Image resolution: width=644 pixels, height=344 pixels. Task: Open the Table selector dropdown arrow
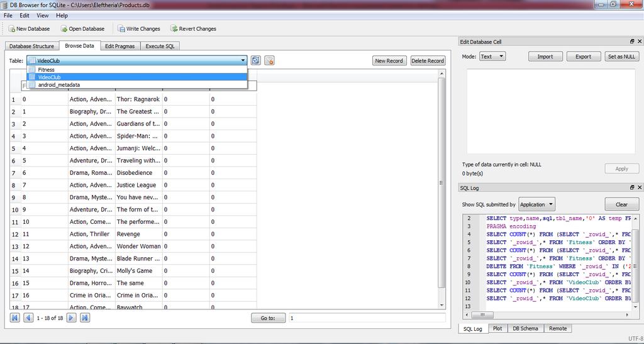243,61
